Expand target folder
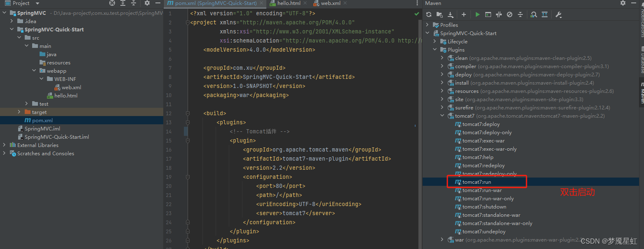This screenshot has height=249, width=644. (x=19, y=112)
